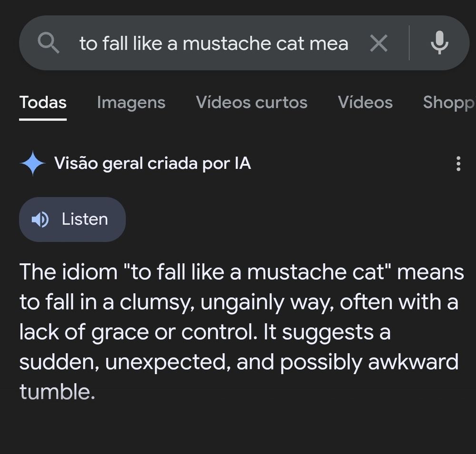Click the divider line beside the microphone
Image resolution: width=476 pixels, height=454 pixels.
[409, 43]
